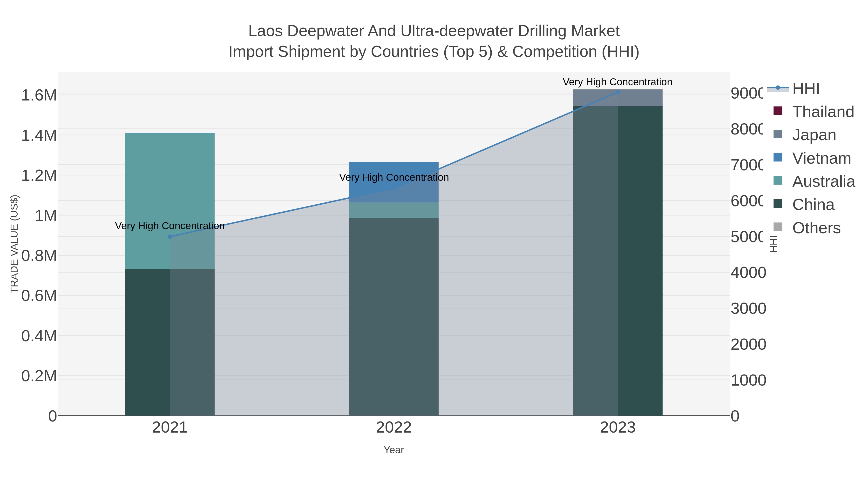
Task: Click the 0.2M tick label
Action: 39,376
